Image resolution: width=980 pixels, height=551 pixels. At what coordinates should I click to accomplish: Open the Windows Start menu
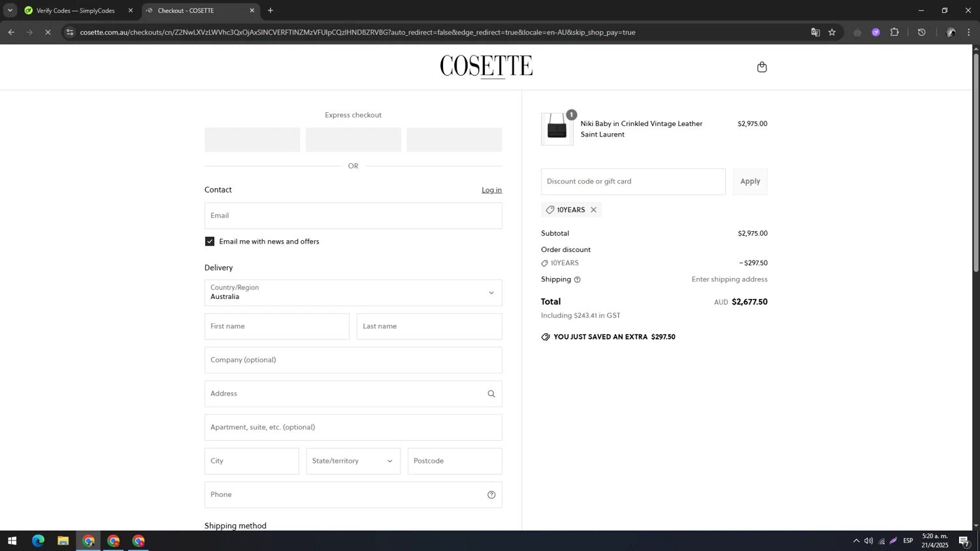12,541
